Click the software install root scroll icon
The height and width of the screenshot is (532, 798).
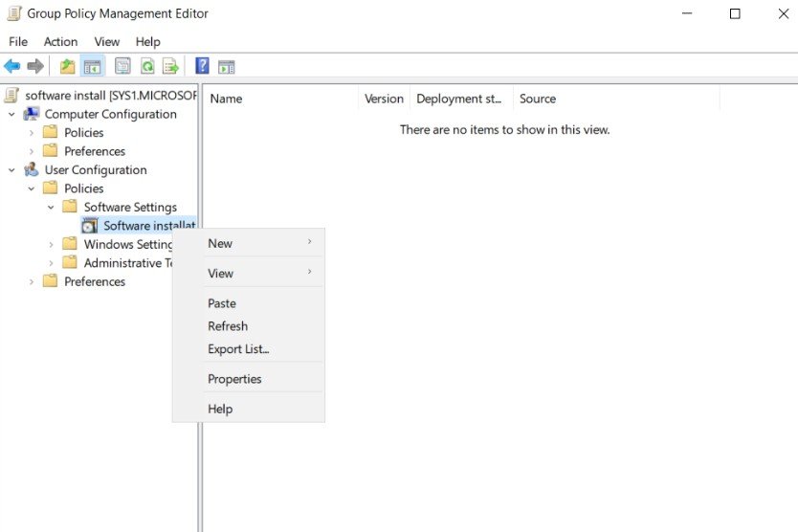pyautogui.click(x=11, y=95)
